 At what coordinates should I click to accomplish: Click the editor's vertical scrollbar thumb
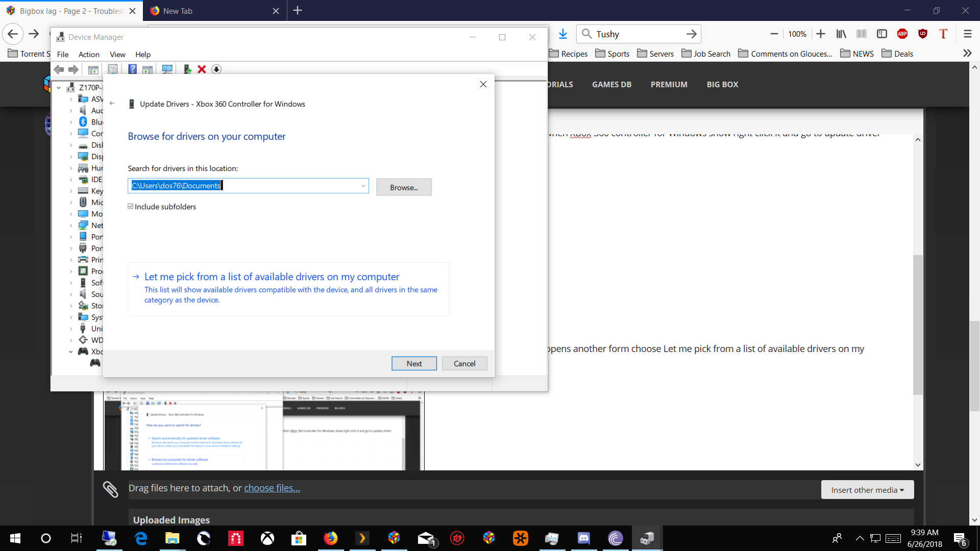pos(918,324)
